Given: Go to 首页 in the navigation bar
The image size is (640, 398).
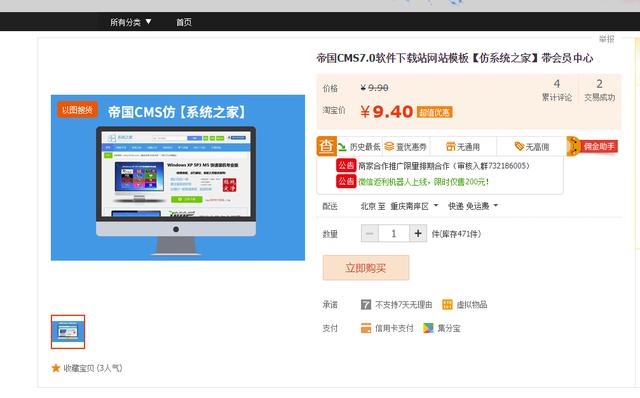Looking at the screenshot, I should pyautogui.click(x=184, y=22).
